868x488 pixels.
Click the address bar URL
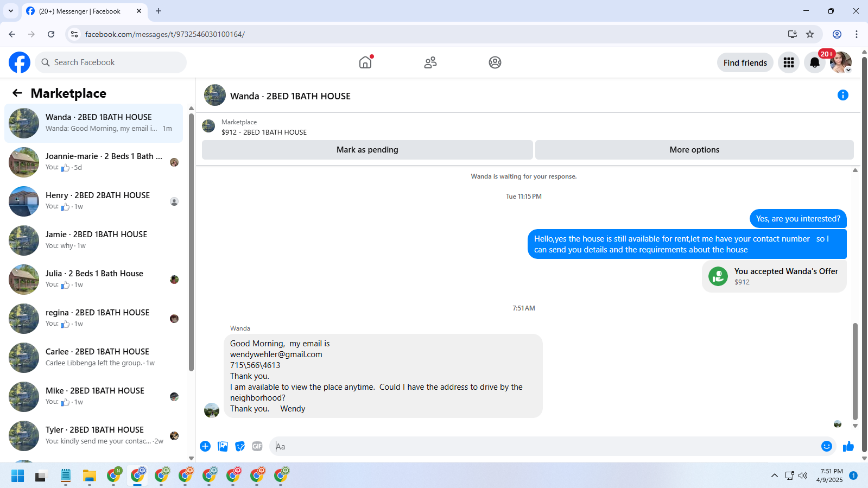(x=165, y=34)
